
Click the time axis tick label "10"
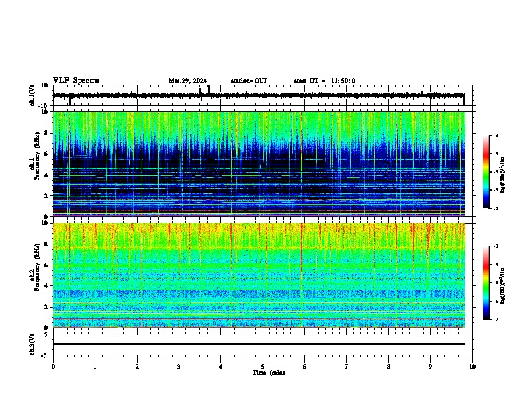click(x=472, y=367)
